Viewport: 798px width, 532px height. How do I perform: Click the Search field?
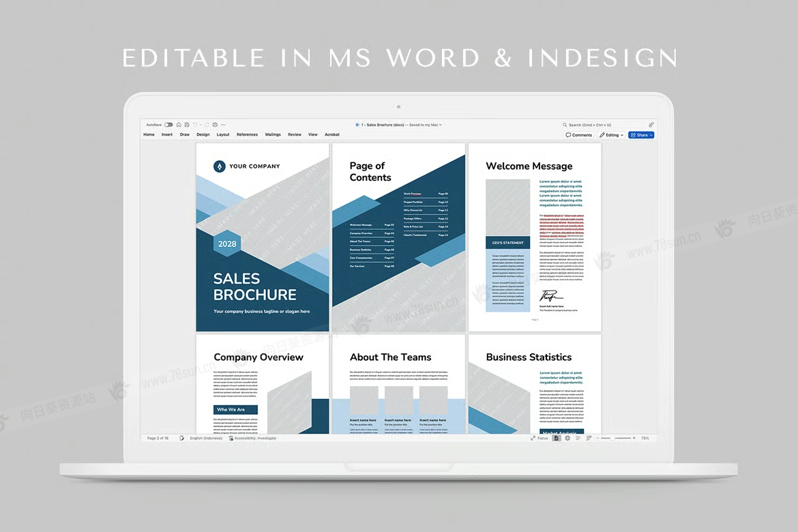tap(604, 125)
